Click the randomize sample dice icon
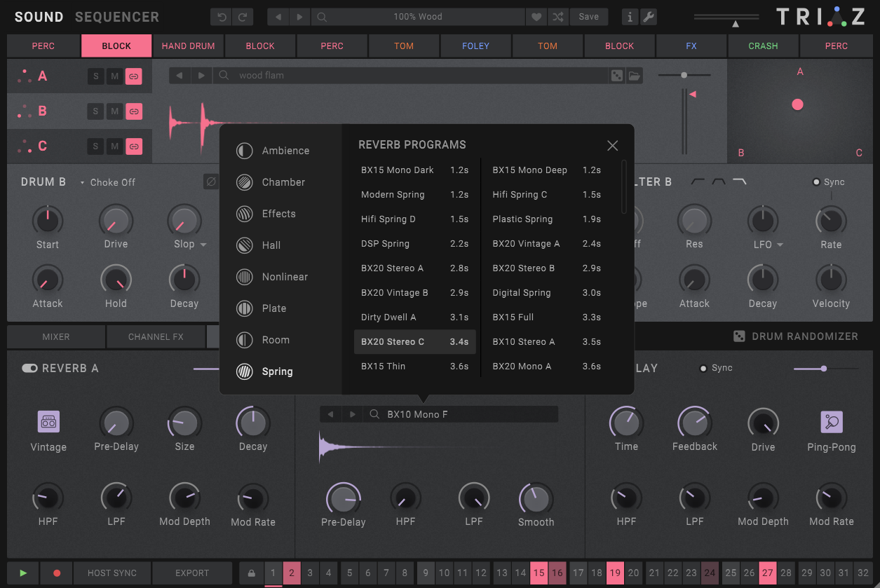 [617, 76]
